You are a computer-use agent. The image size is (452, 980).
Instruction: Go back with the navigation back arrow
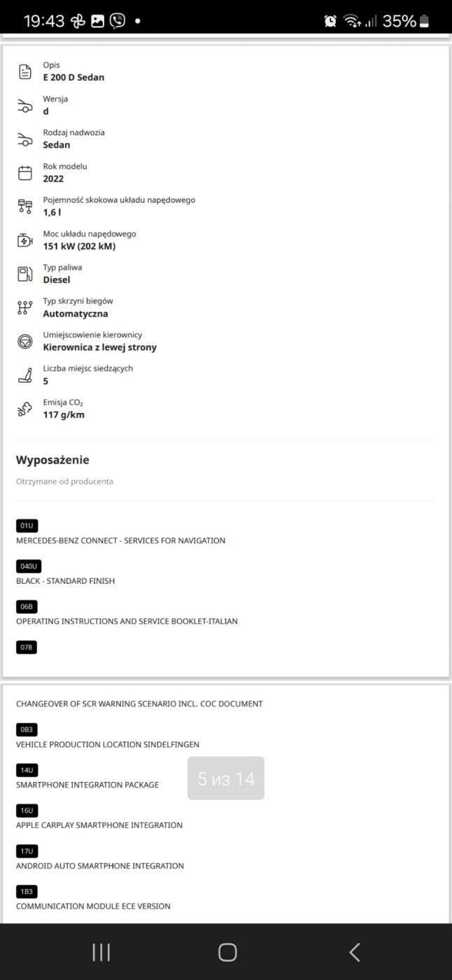coord(354,952)
